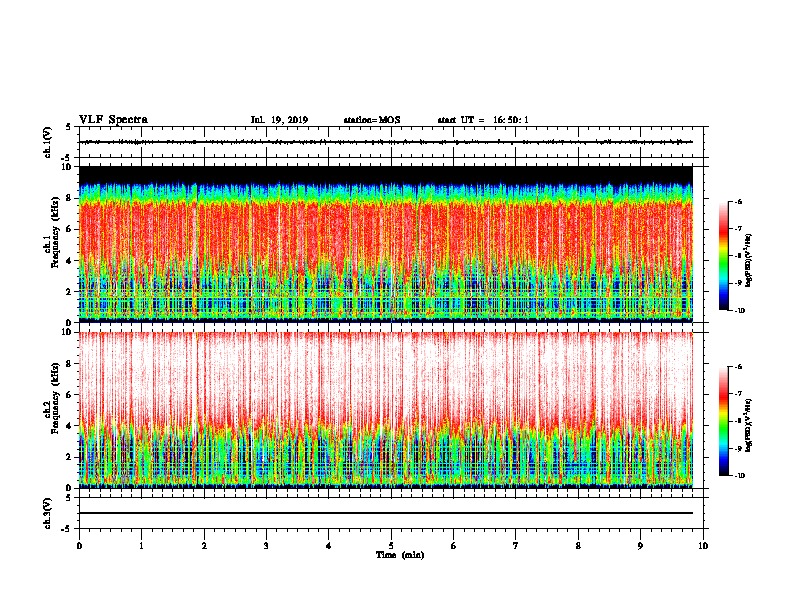
Task: Click the "ch.1(V)" waveform axis label
Action: click(48, 142)
